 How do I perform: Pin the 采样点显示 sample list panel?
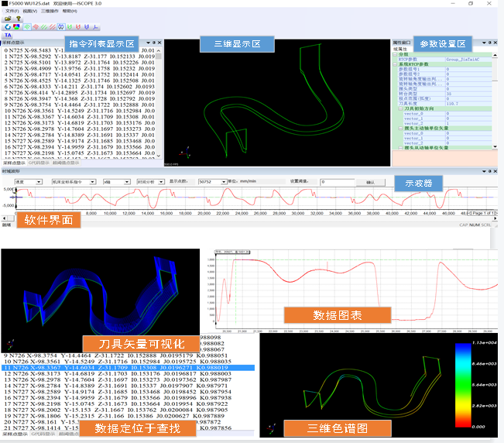[154, 42]
